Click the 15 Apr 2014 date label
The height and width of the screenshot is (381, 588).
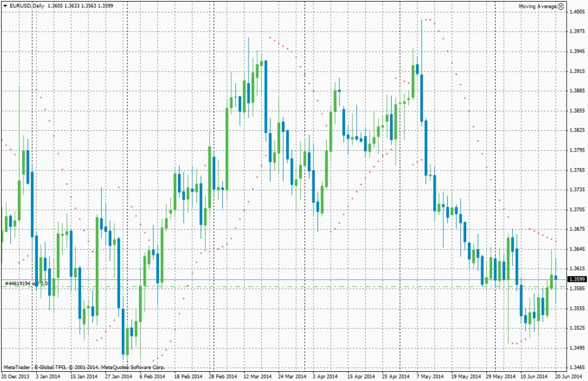point(361,376)
